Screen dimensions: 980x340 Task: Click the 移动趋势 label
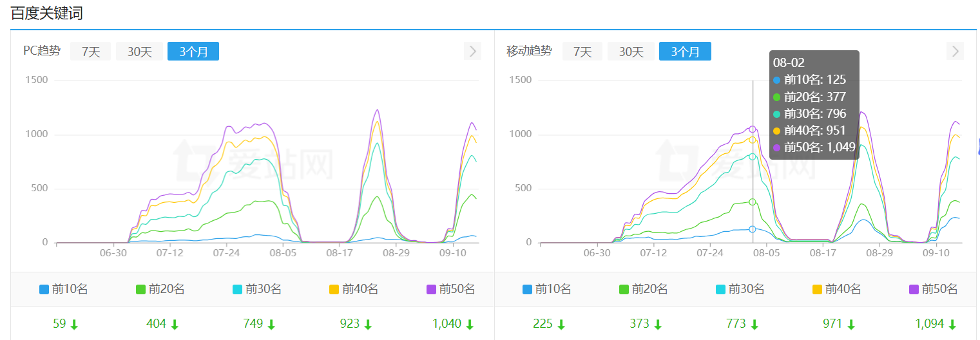[529, 51]
